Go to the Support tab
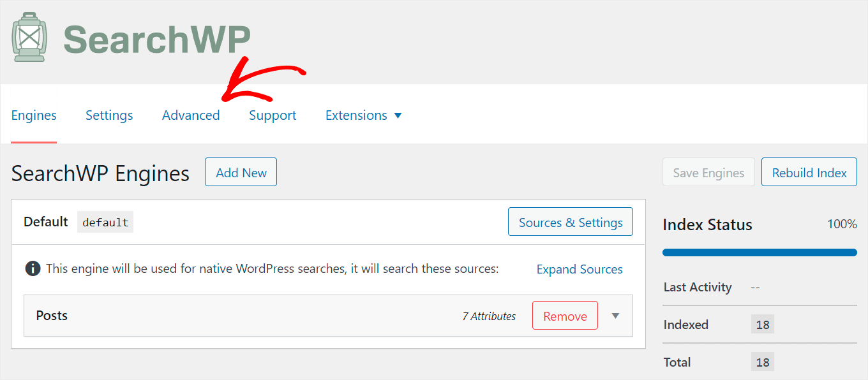The width and height of the screenshot is (868, 380). click(x=273, y=115)
